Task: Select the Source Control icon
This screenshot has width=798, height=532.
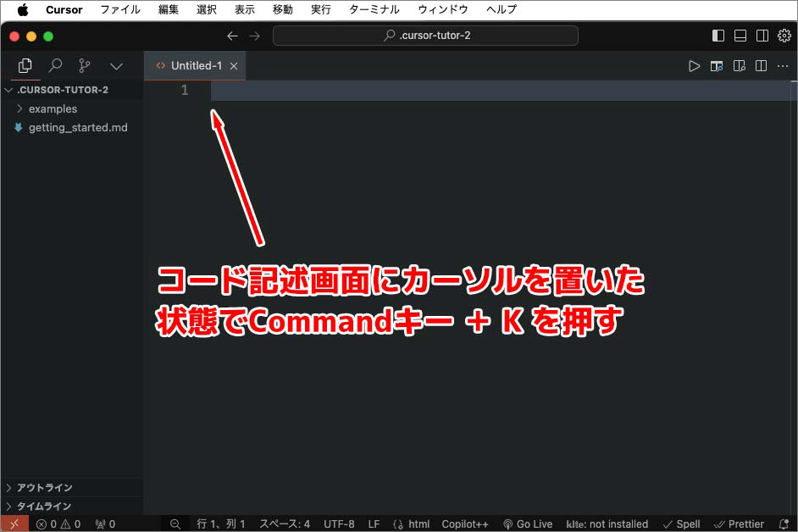Action: click(x=84, y=65)
